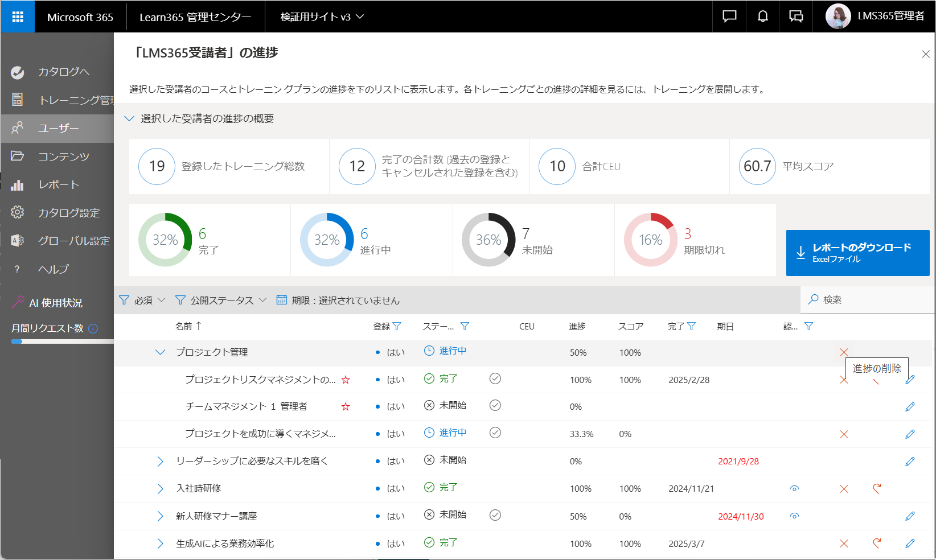Expand the リーダーシップに必要なスキルを磨く row
Image resolution: width=936 pixels, height=560 pixels.
(160, 462)
